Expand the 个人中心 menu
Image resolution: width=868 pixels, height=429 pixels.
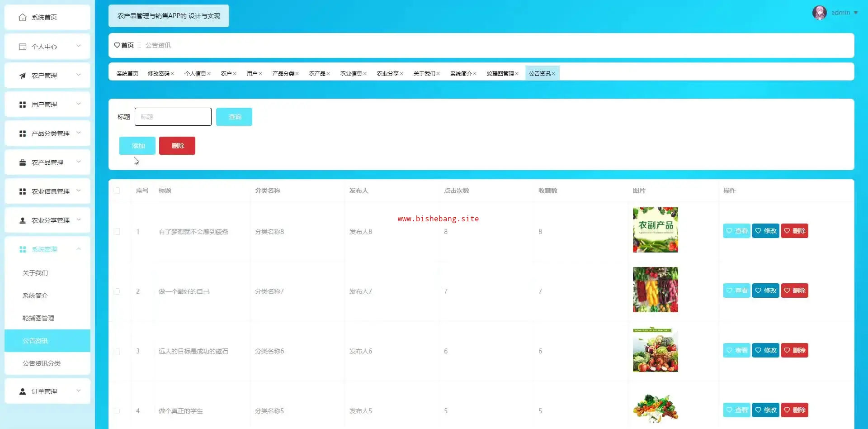tap(79, 46)
